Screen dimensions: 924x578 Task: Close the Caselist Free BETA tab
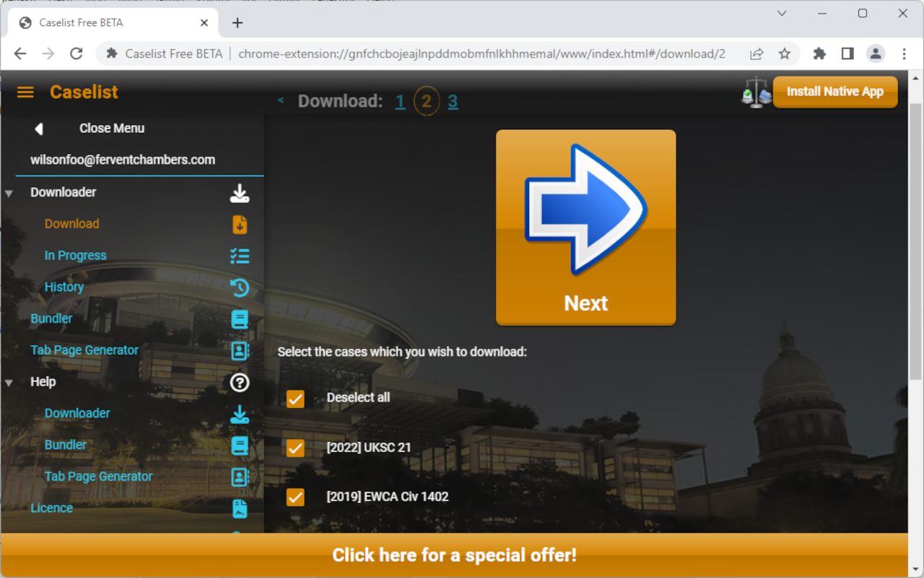click(204, 22)
